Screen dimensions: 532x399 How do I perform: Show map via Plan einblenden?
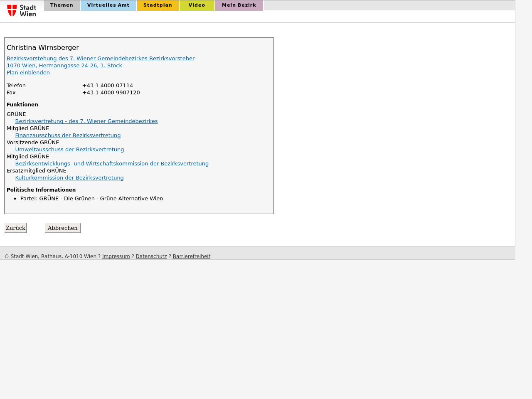(28, 73)
